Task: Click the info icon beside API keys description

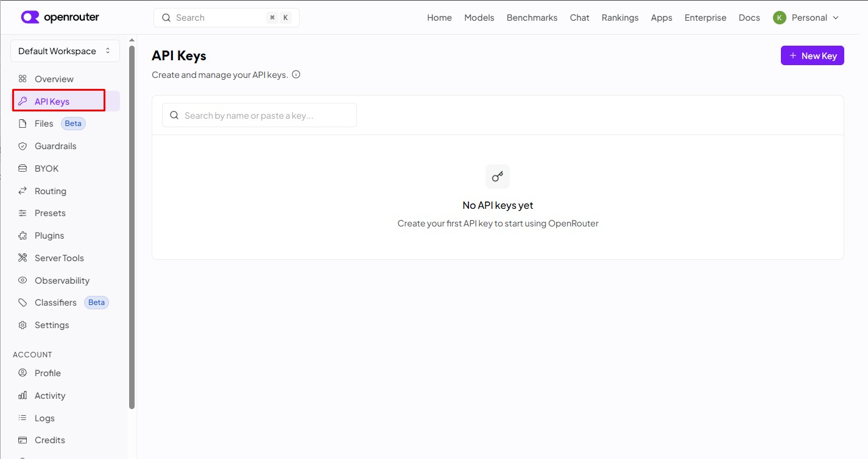Action: pos(296,75)
